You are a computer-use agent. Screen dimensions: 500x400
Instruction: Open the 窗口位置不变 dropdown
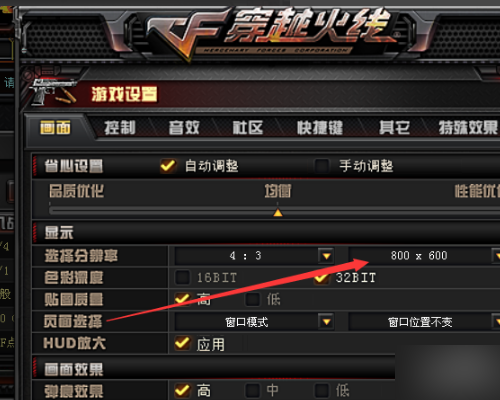point(496,322)
